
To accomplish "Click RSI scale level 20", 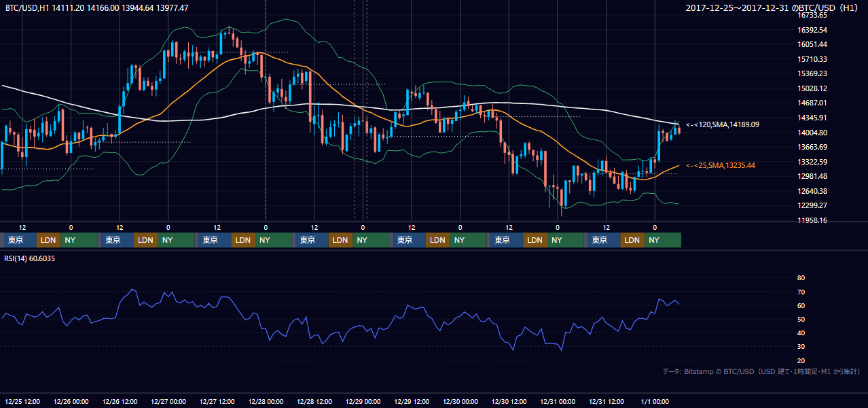I will (x=801, y=360).
